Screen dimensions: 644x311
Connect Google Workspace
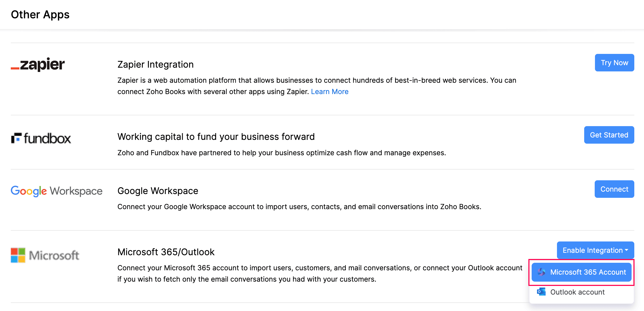click(x=614, y=189)
